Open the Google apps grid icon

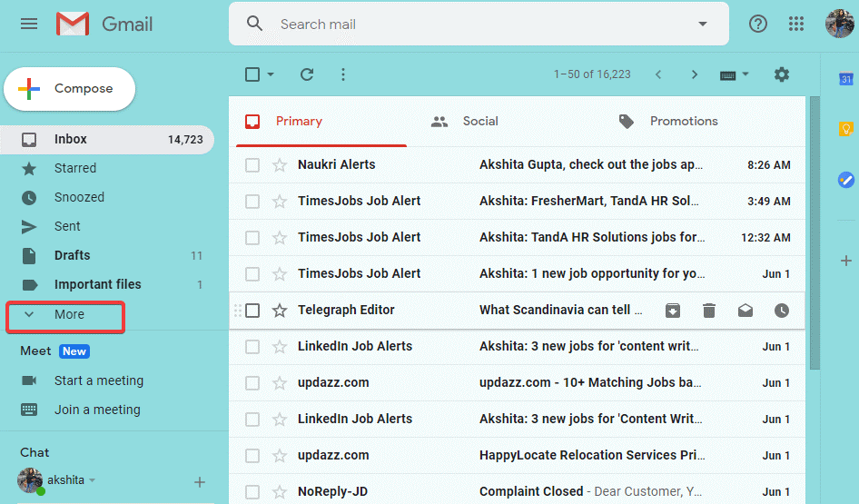pyautogui.click(x=796, y=24)
